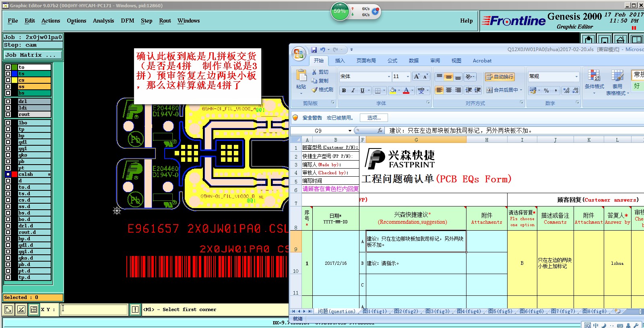Click the percent style icon
Viewport: 644px width, 328px height.
click(x=546, y=91)
